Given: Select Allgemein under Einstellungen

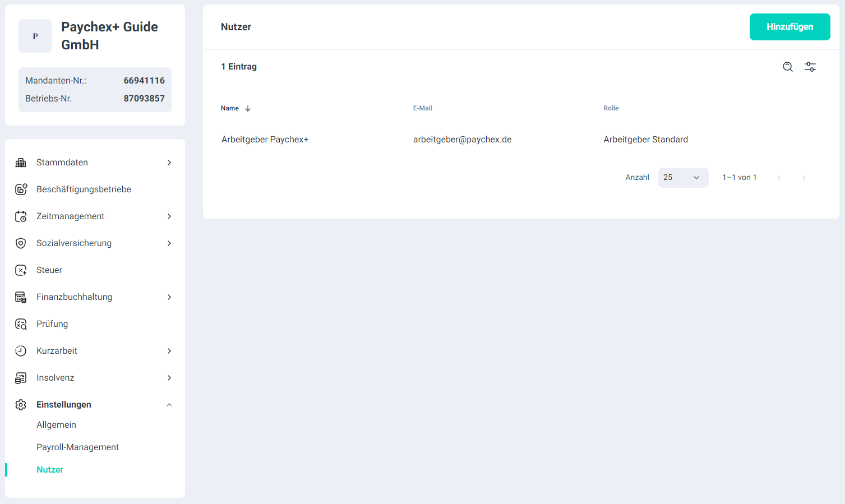Looking at the screenshot, I should 56,425.
